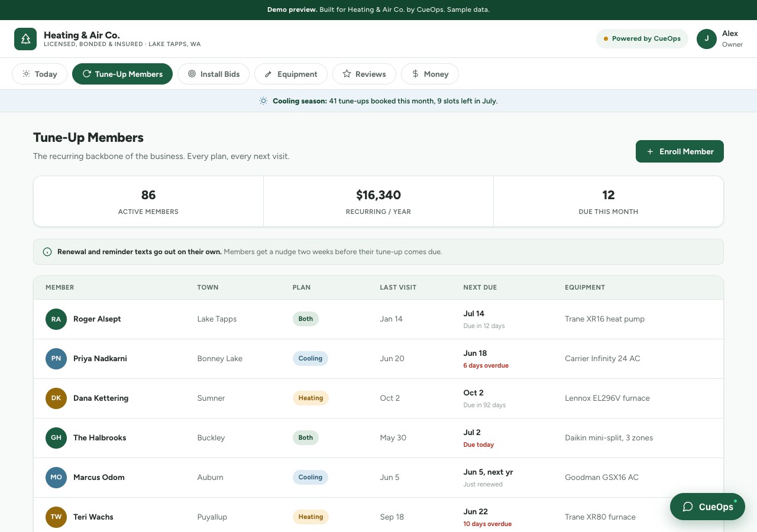Image resolution: width=757 pixels, height=532 pixels.
Task: Click the Next Due column header
Action: click(480, 287)
